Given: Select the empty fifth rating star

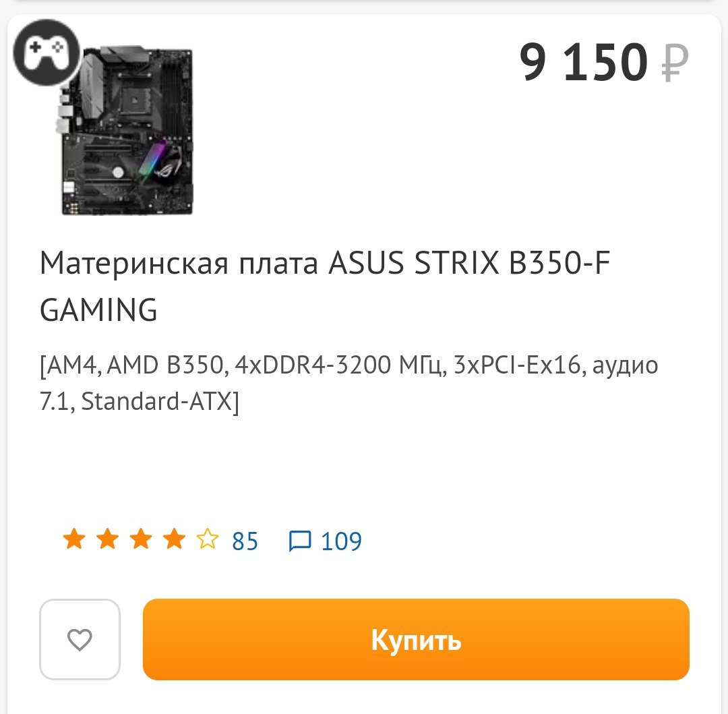Looking at the screenshot, I should (207, 539).
